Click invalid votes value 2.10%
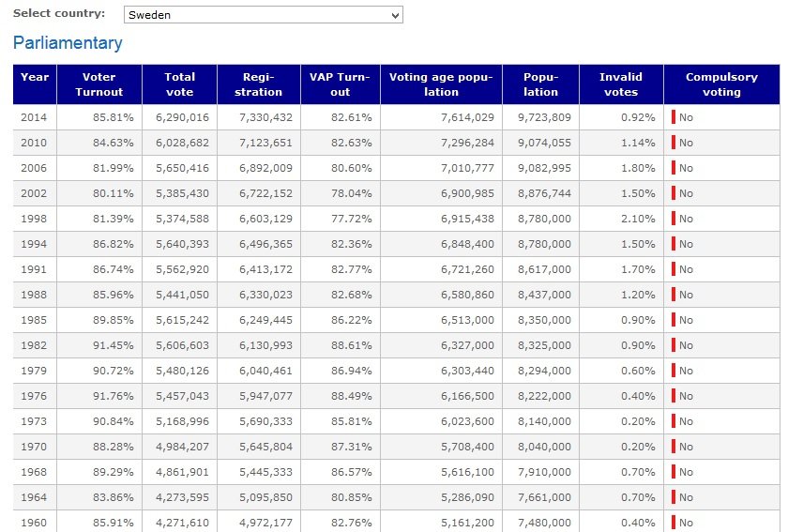 click(638, 219)
